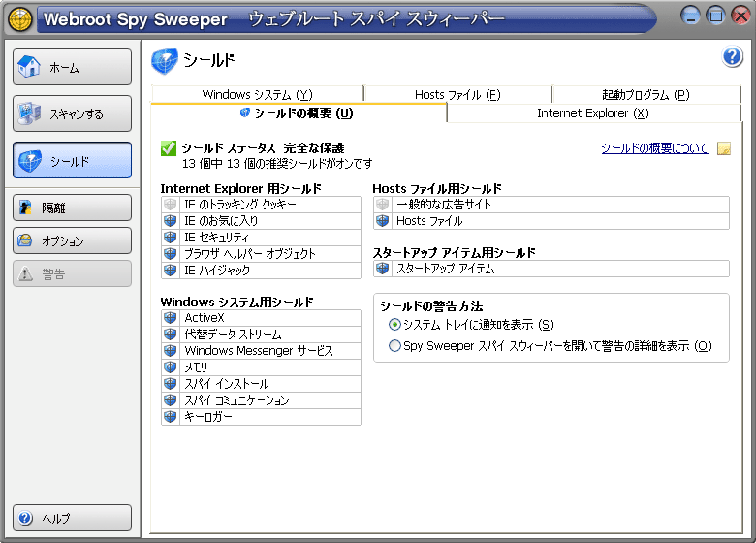
Task: Click the Hosts ファイル row text in the Hosts shield list
Action: (x=429, y=221)
